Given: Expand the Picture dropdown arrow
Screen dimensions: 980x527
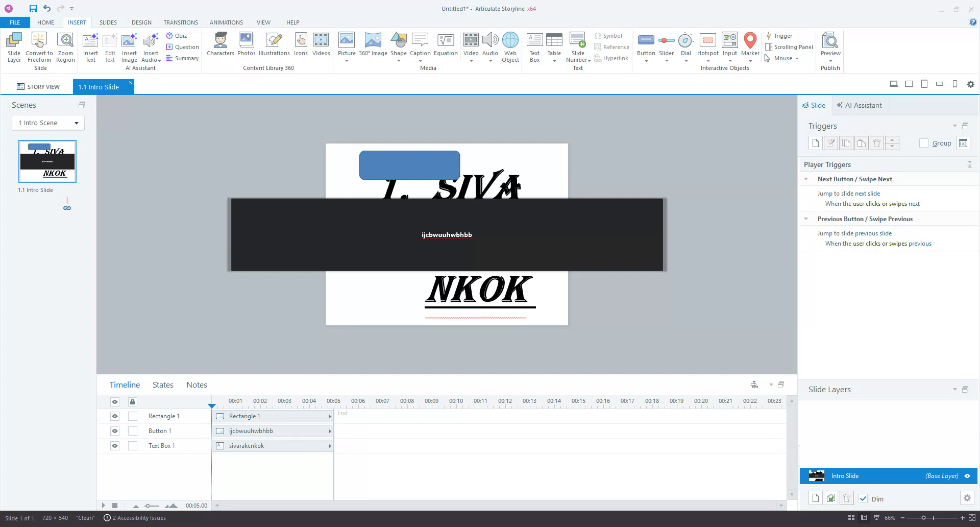Looking at the screenshot, I should tap(347, 60).
